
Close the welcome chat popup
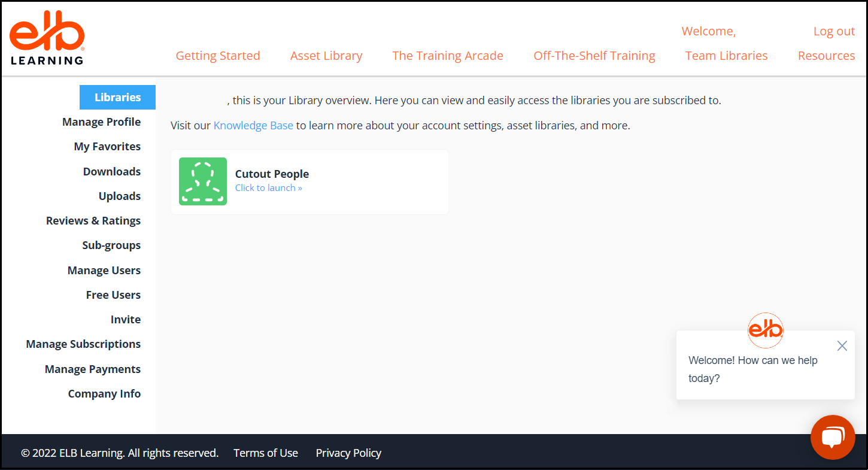[x=842, y=346]
